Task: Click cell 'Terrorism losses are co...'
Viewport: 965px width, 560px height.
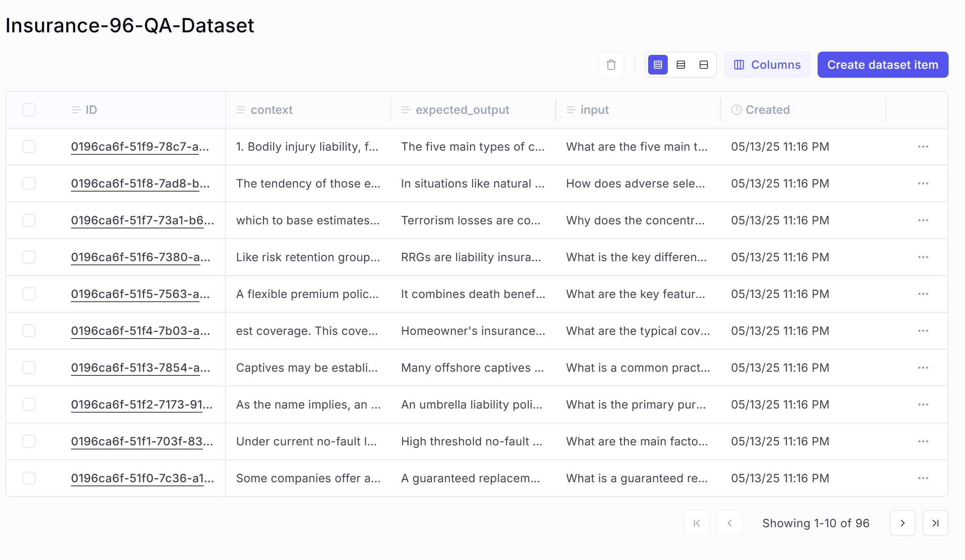Action: click(471, 220)
